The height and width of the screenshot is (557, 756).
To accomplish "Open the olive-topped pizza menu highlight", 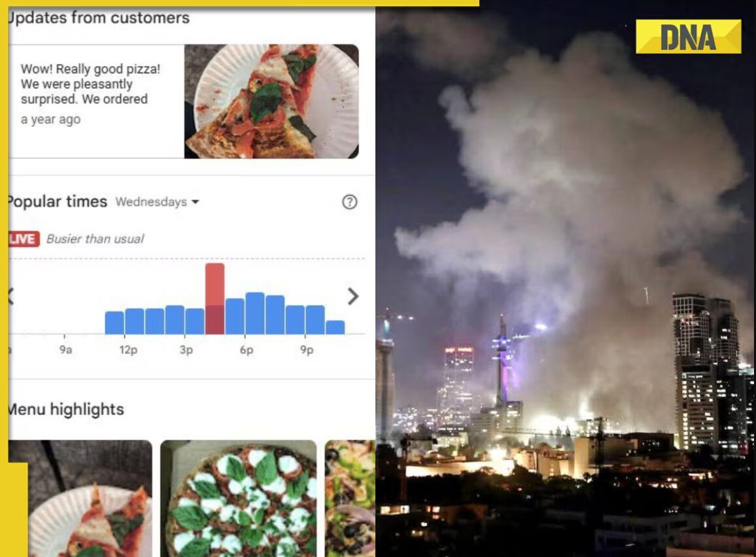I will 350,498.
